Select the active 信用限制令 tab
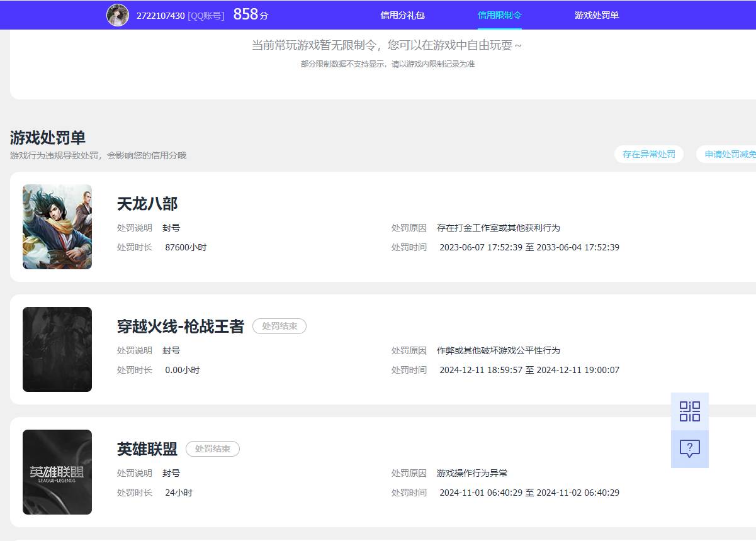Viewport: 756px width, 541px height. click(x=500, y=14)
